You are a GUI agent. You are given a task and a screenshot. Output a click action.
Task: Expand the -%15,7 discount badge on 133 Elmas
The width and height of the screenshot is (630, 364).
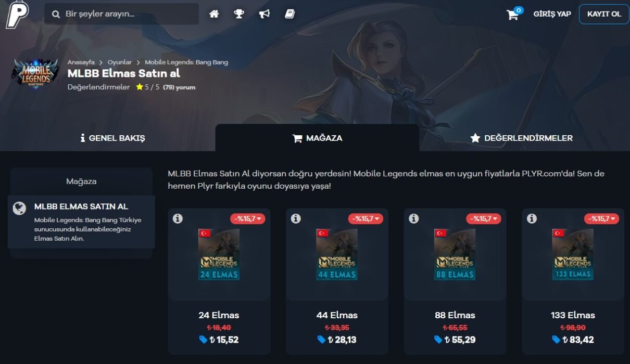pos(601,219)
